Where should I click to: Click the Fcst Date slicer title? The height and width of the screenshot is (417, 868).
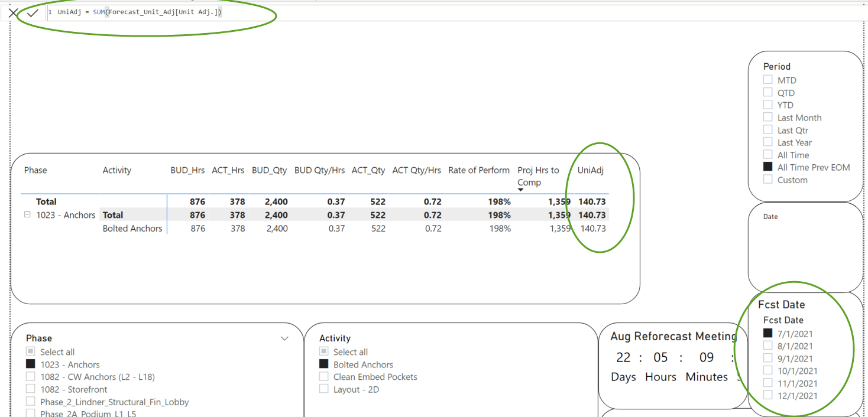point(782,305)
